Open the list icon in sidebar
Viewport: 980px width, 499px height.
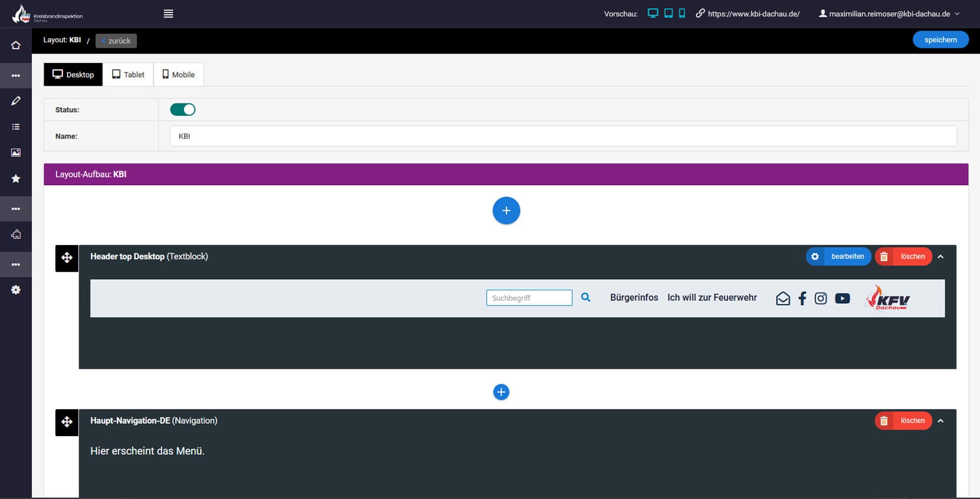(x=16, y=127)
